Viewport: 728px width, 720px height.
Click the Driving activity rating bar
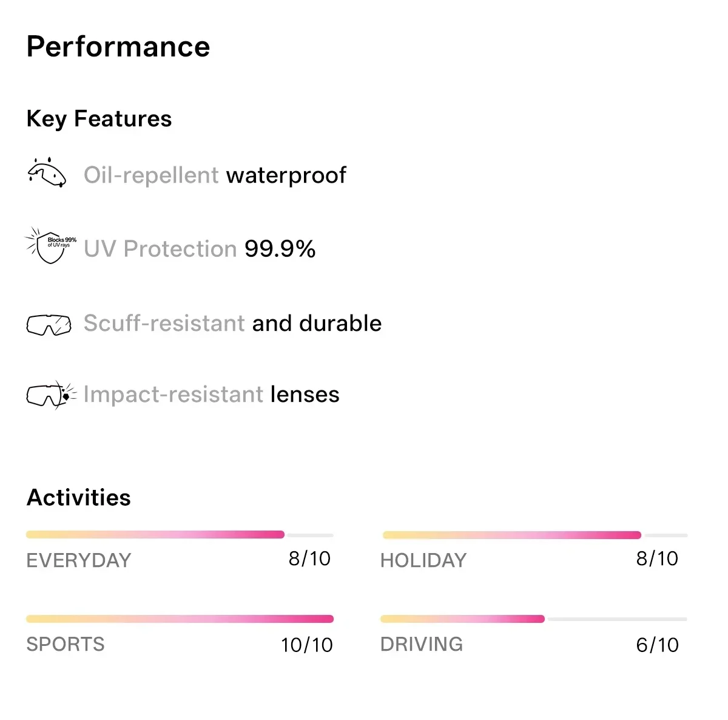point(534,619)
